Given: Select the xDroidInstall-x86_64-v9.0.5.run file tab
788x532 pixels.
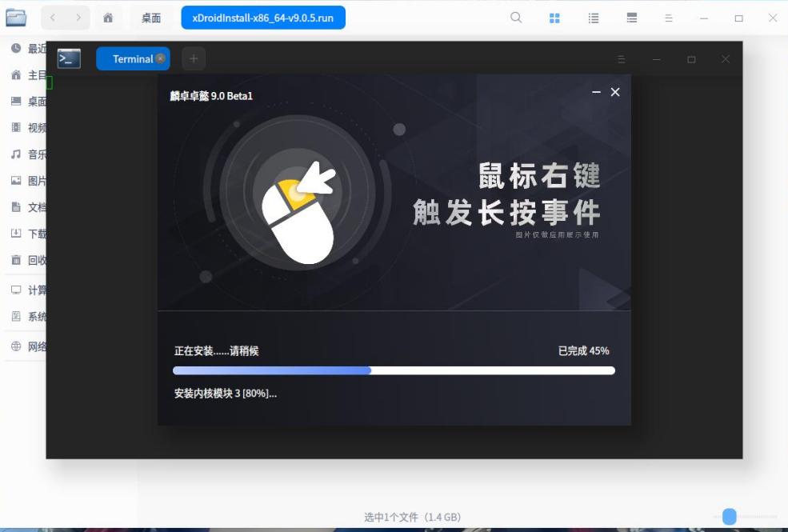Looking at the screenshot, I should tap(264, 17).
